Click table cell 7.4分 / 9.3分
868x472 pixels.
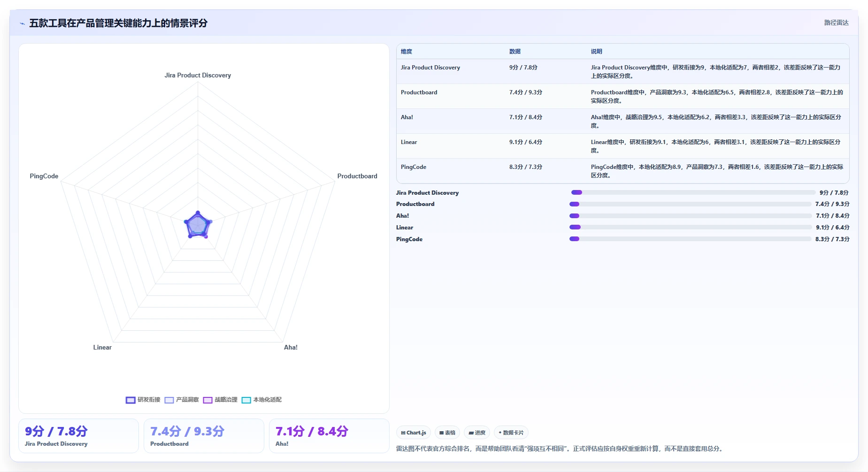(x=526, y=92)
